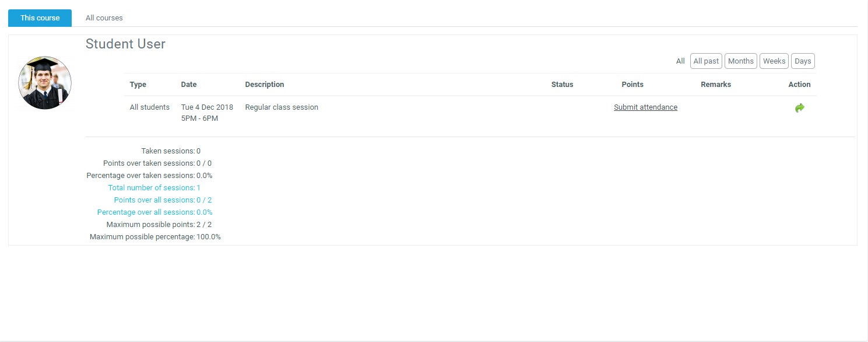Click the Remarks column header
Screen dimensions: 868x342
pos(715,85)
